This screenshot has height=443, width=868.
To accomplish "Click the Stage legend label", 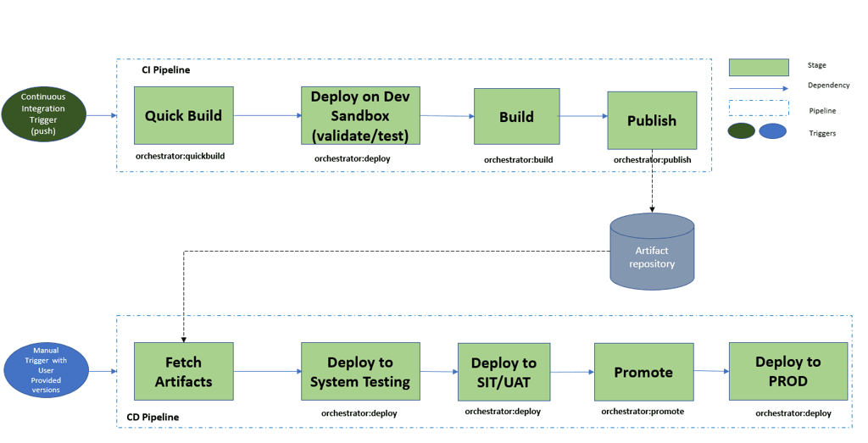I will click(816, 65).
